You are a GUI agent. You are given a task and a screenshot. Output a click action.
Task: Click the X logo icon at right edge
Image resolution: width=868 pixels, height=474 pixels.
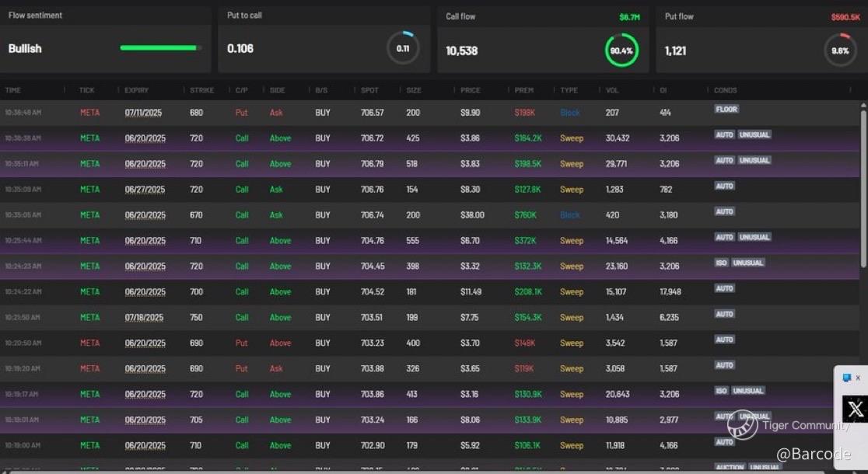[x=856, y=410]
